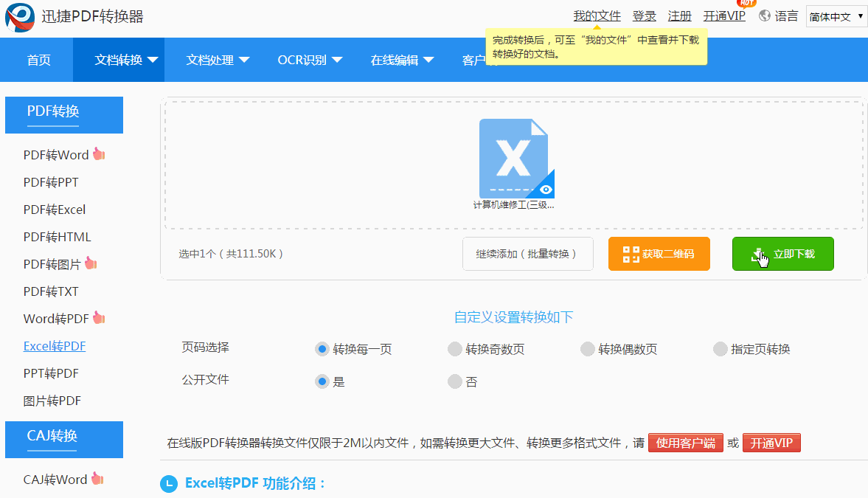Click the 使用客户端 button
Image resolution: width=868 pixels, height=498 pixels.
[685, 443]
